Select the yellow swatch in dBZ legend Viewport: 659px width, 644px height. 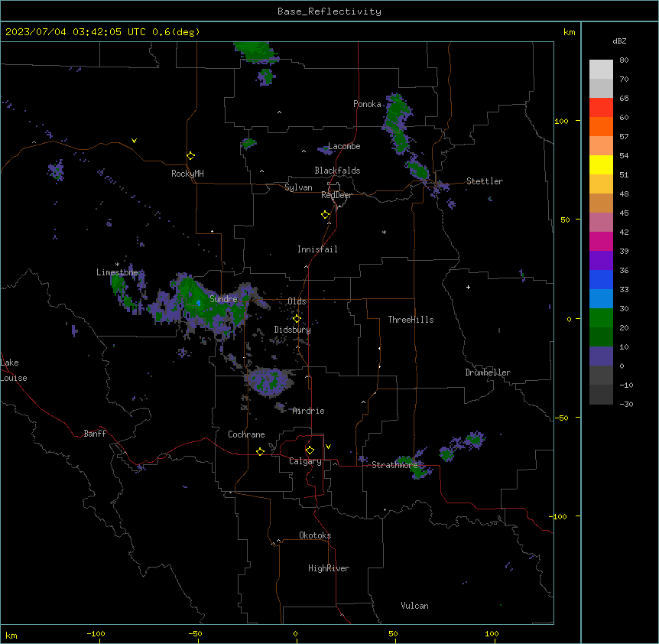(601, 164)
